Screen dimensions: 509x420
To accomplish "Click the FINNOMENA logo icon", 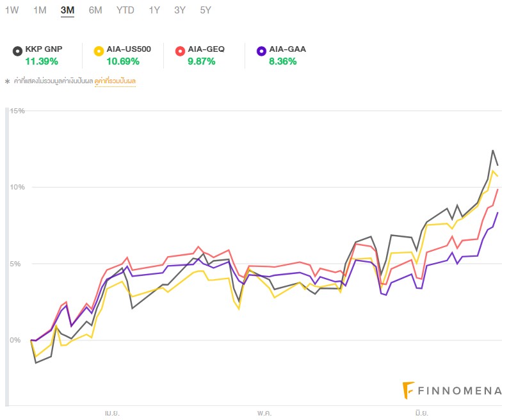I will point(408,390).
